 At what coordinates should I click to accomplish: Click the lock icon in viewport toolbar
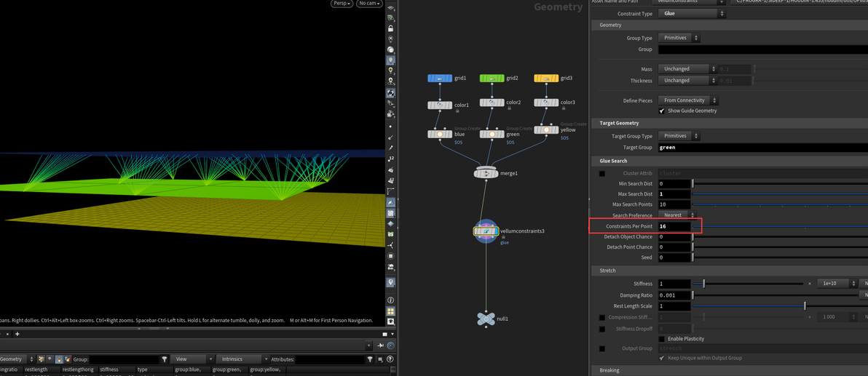coord(391,29)
